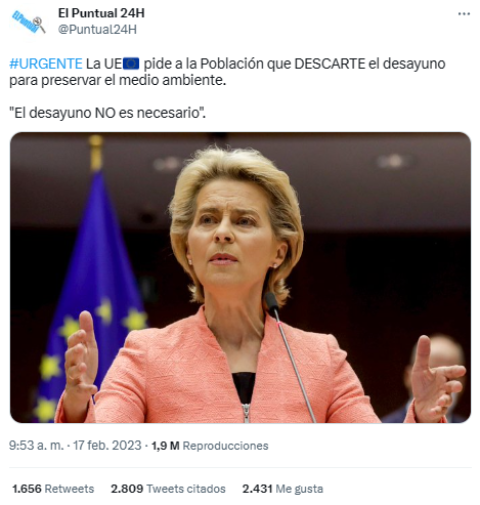Click the quote "El desayuno NO es necesario"
The image size is (480, 505).
tap(107, 113)
